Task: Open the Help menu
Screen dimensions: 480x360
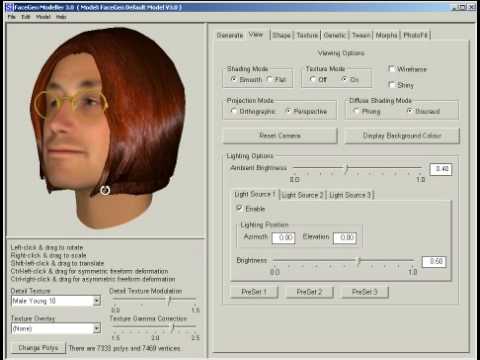Action: click(x=61, y=17)
